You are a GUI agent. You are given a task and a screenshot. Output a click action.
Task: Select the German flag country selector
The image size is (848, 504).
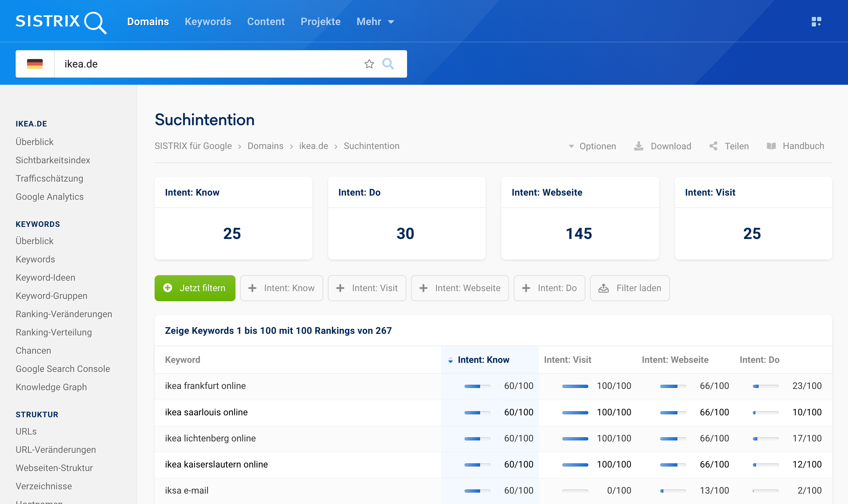point(35,64)
